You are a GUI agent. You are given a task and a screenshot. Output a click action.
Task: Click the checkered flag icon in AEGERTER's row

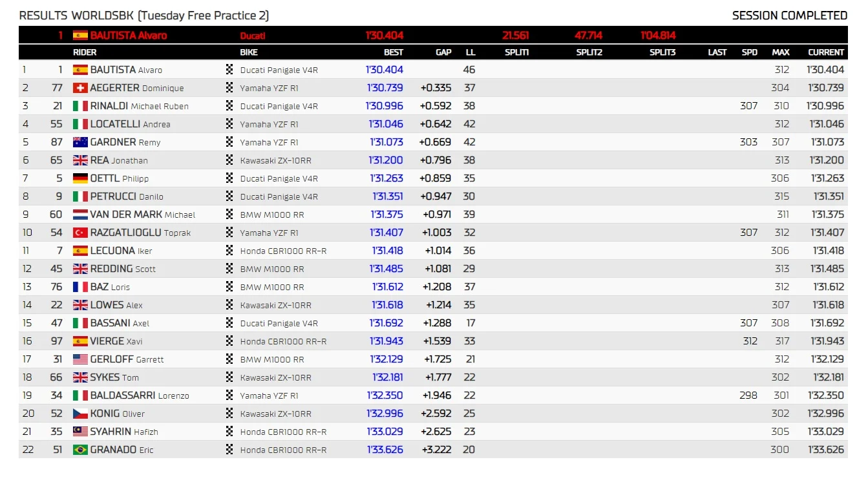[x=229, y=88]
